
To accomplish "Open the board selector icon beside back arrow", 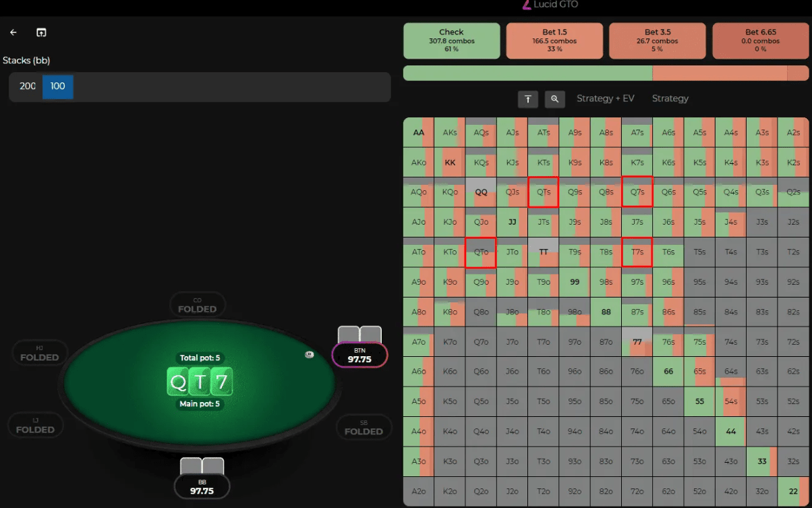I will click(x=41, y=32).
